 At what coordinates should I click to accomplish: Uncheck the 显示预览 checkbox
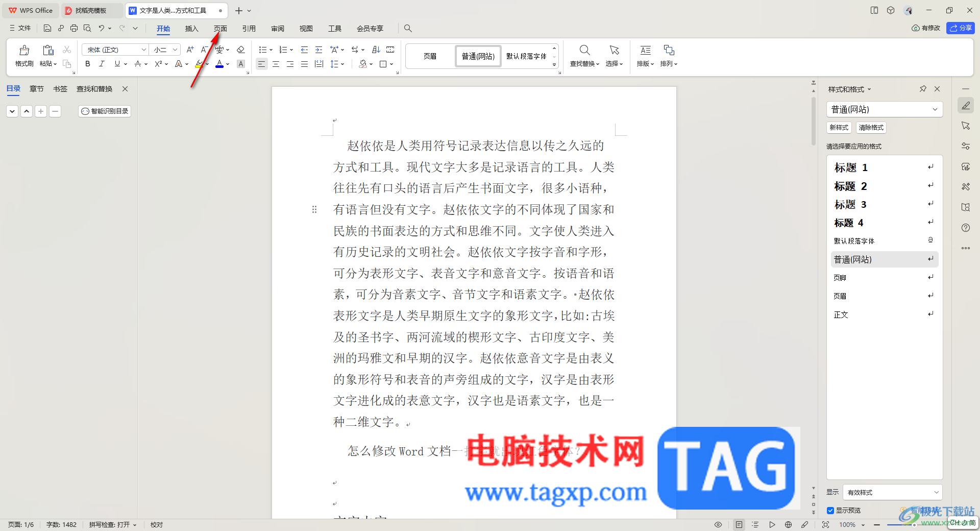(830, 511)
